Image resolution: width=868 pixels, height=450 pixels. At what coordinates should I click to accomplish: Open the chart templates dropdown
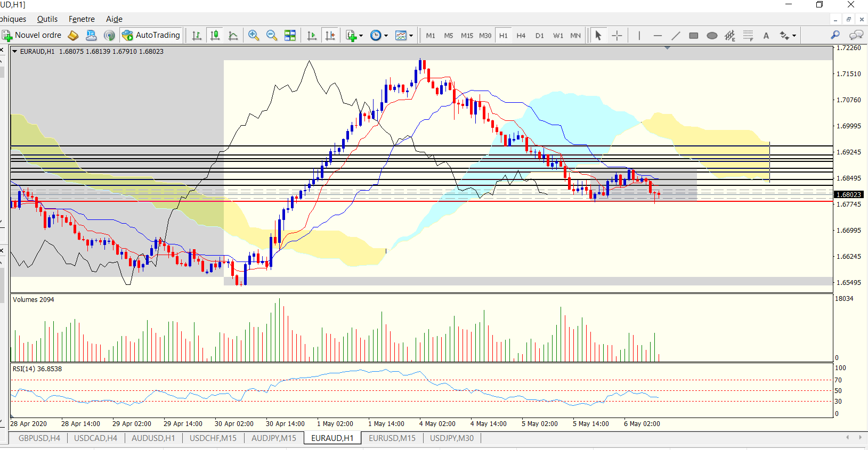click(404, 36)
